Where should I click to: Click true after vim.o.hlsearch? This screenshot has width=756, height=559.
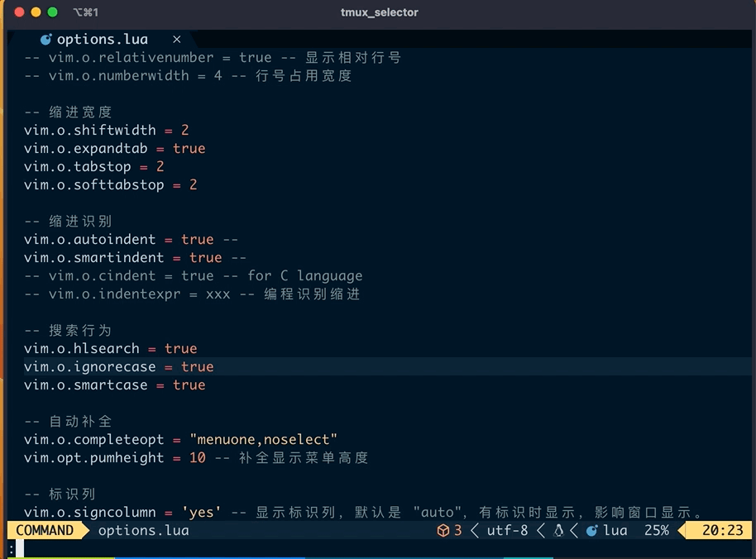point(181,348)
